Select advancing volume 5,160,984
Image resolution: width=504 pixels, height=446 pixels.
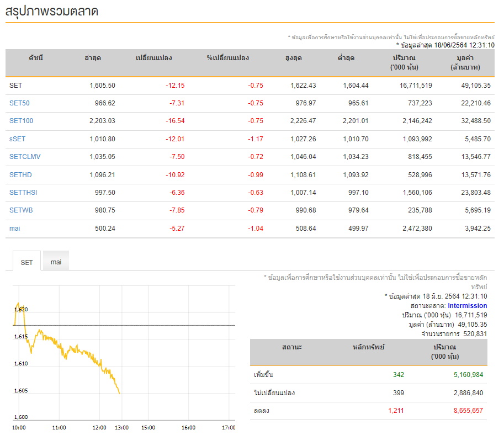[x=468, y=375]
